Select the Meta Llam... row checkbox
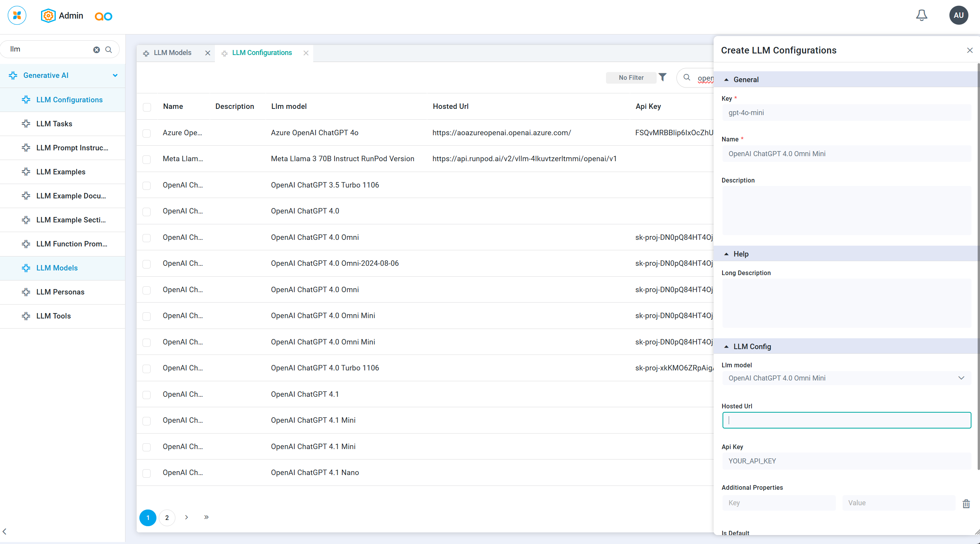The image size is (980, 544). 147,159
